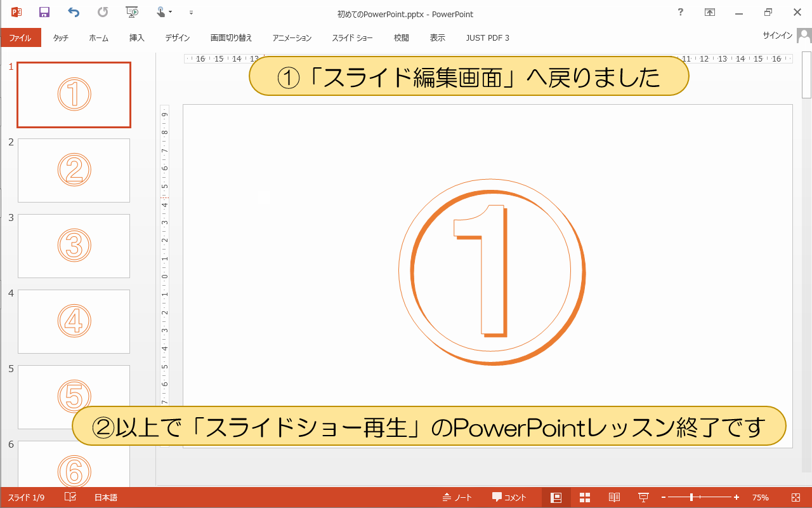Viewport: 812px width, 508px height.
Task: Switch to the スライド ショー tab
Action: [352, 38]
